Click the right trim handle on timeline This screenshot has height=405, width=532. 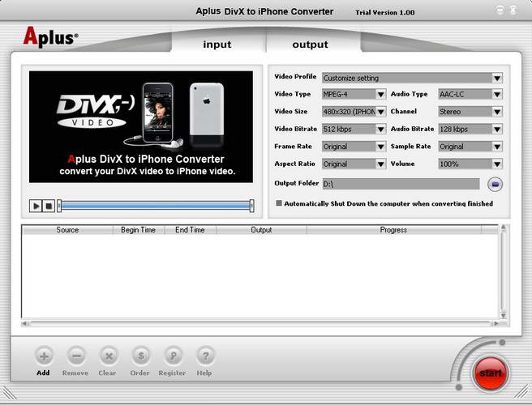point(251,206)
